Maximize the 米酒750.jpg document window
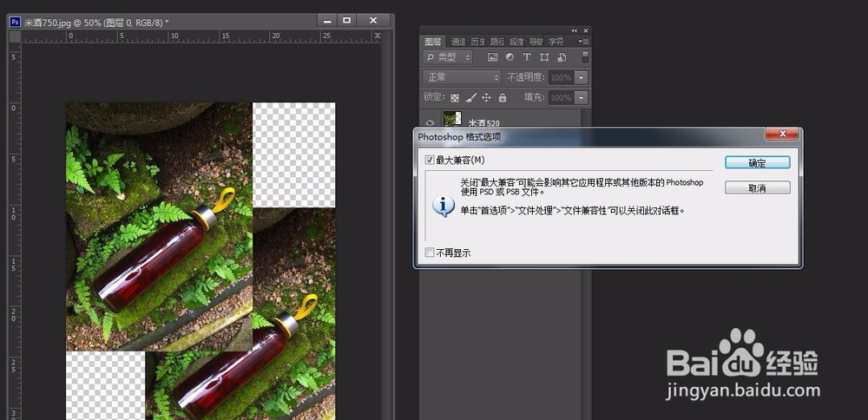The height and width of the screenshot is (420, 868). (x=347, y=21)
